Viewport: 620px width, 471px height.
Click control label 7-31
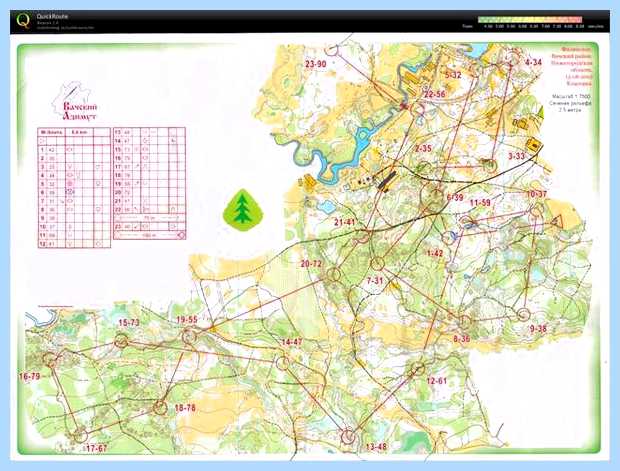tap(375, 281)
